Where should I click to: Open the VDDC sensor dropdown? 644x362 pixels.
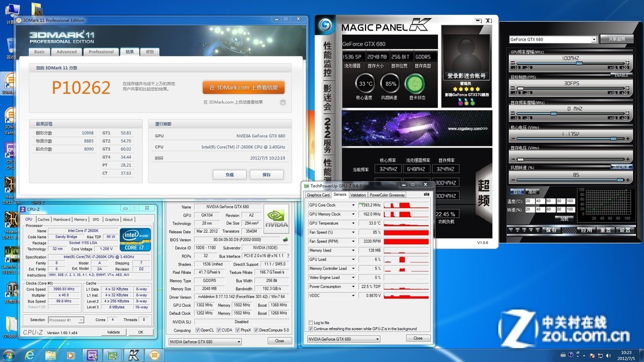pyautogui.click(x=353, y=295)
